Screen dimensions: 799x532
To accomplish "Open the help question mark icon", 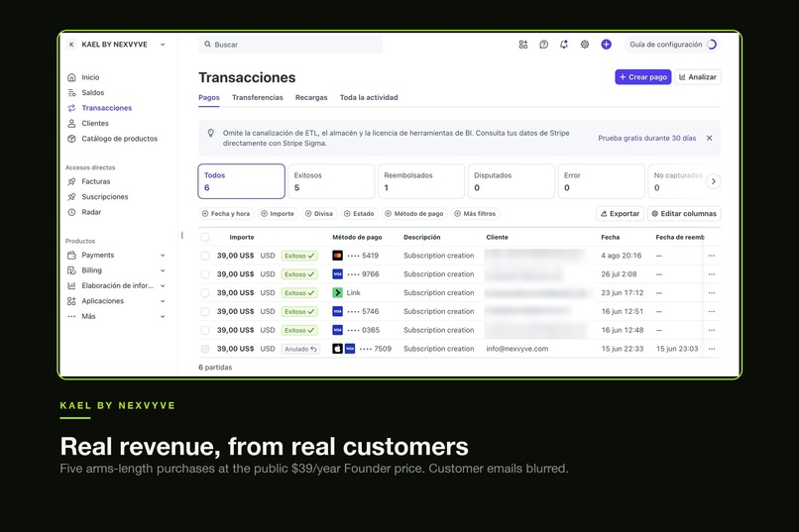I will 543,45.
